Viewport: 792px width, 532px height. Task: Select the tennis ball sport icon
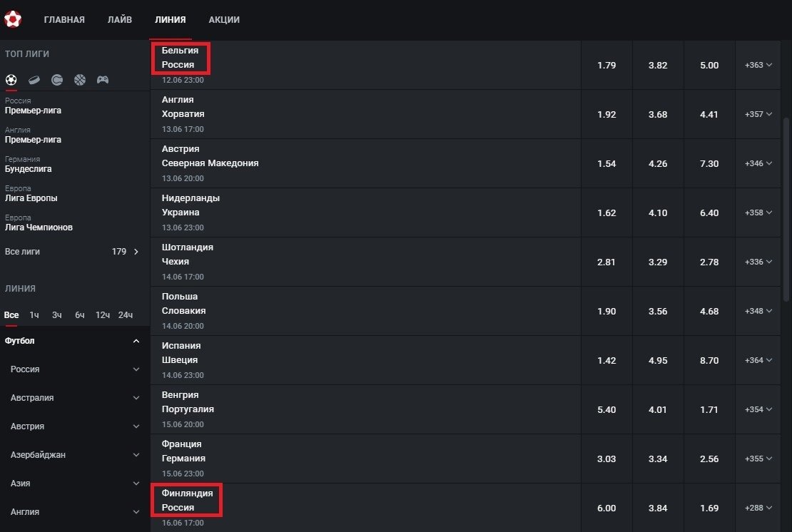(x=57, y=80)
